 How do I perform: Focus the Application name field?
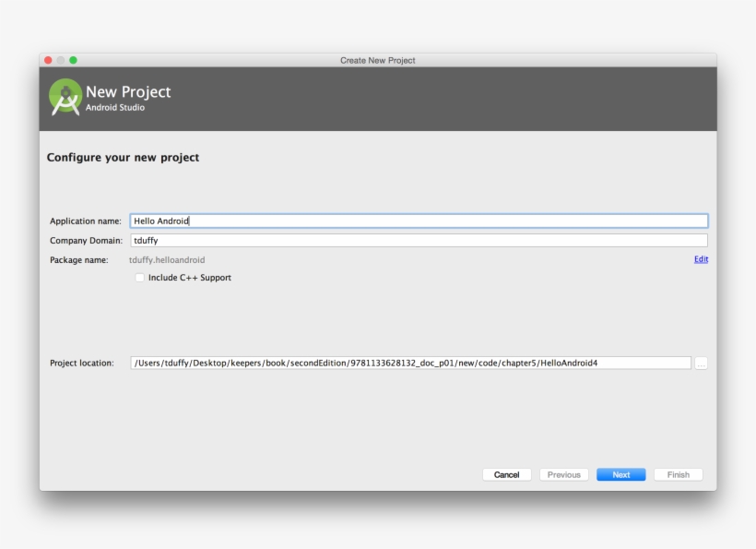pos(419,221)
